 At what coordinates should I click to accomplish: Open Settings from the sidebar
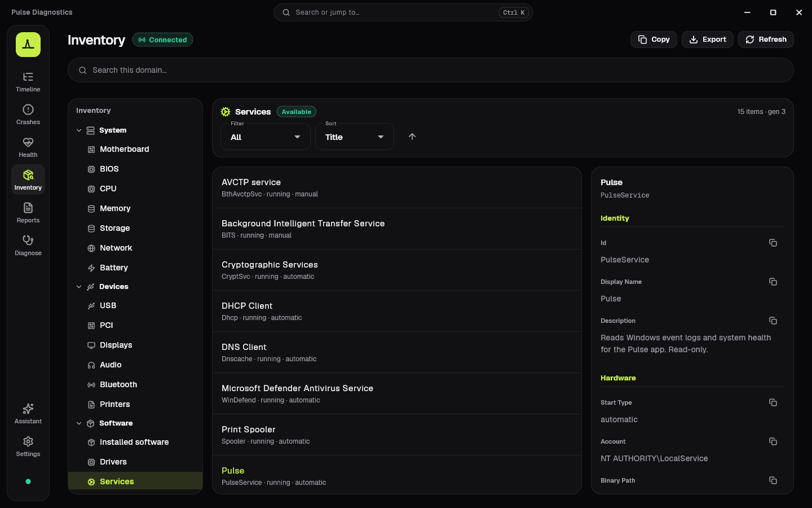[x=28, y=446]
